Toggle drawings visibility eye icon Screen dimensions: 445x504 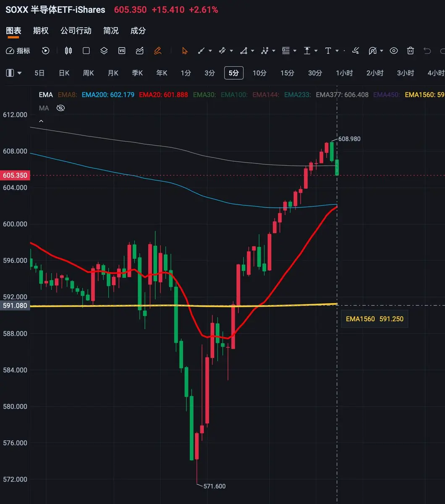pyautogui.click(x=394, y=51)
